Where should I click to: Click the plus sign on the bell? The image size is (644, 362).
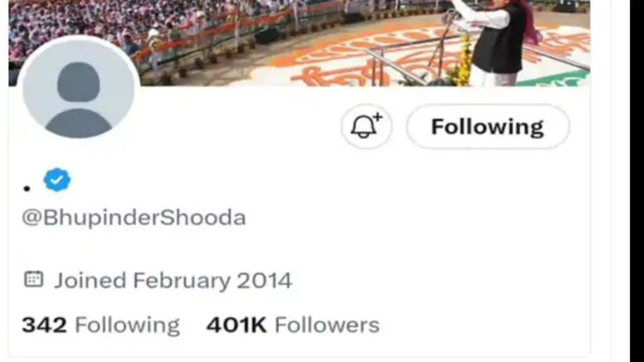[378, 118]
